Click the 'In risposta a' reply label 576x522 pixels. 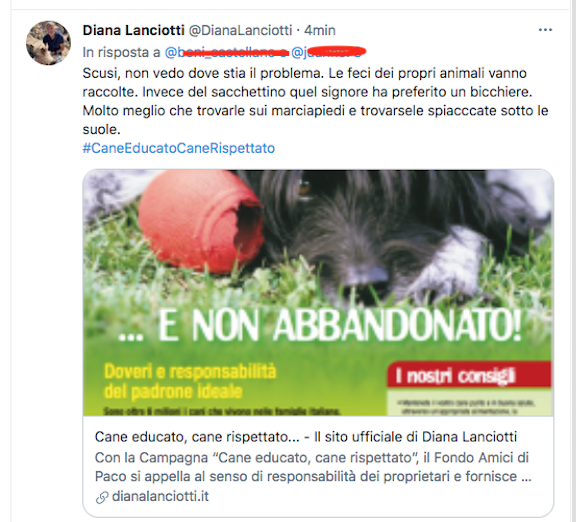coord(122,53)
